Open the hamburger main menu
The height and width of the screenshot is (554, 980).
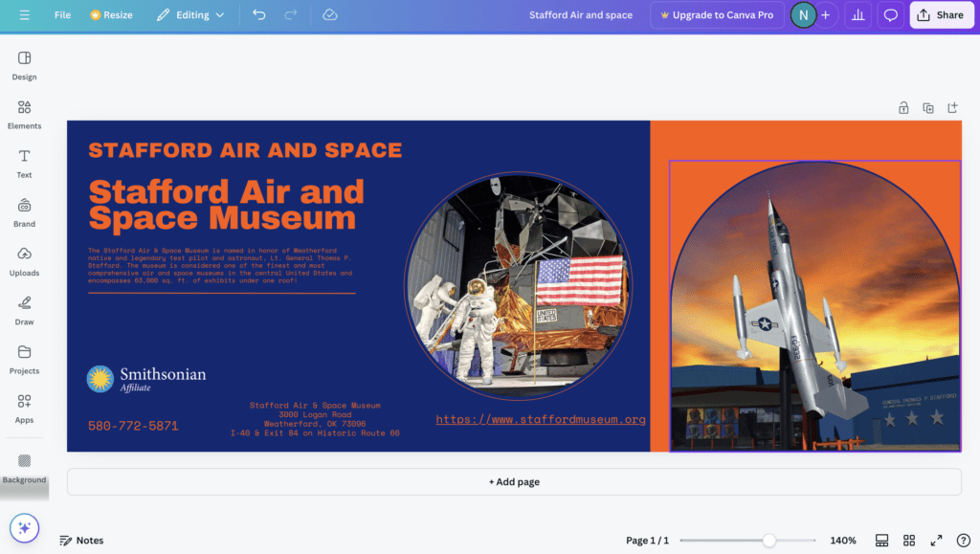(24, 15)
